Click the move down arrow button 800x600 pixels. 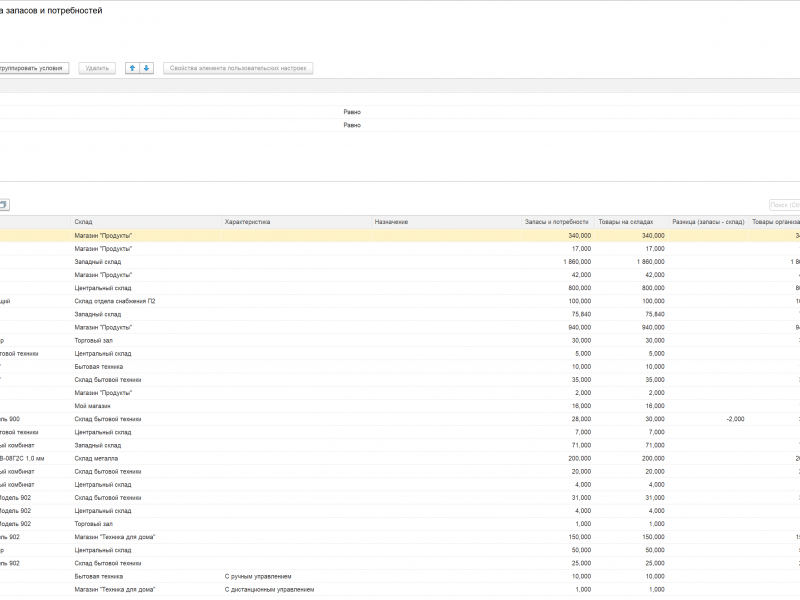coord(146,68)
